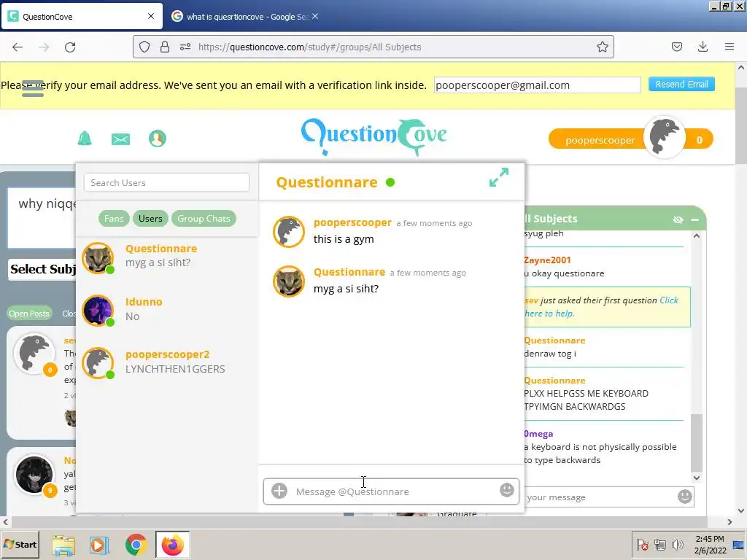The width and height of the screenshot is (747, 560).
Task: Minimize the All Subjects chat panel
Action: (694, 219)
